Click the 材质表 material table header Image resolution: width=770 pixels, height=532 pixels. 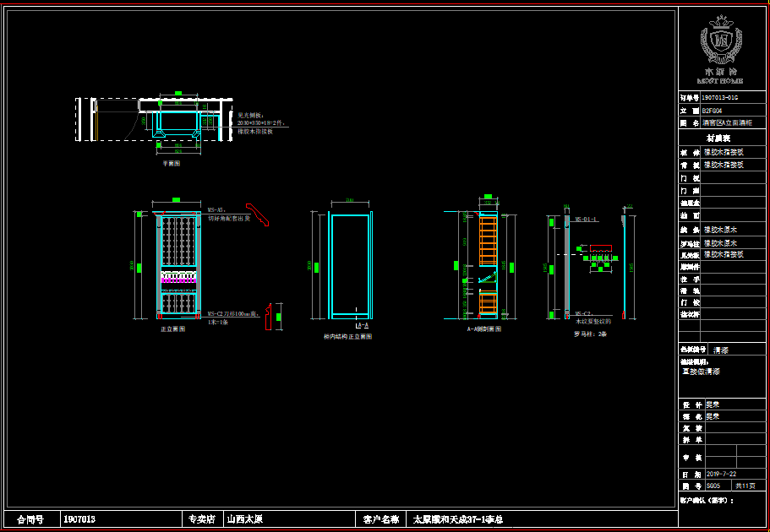coord(718,138)
